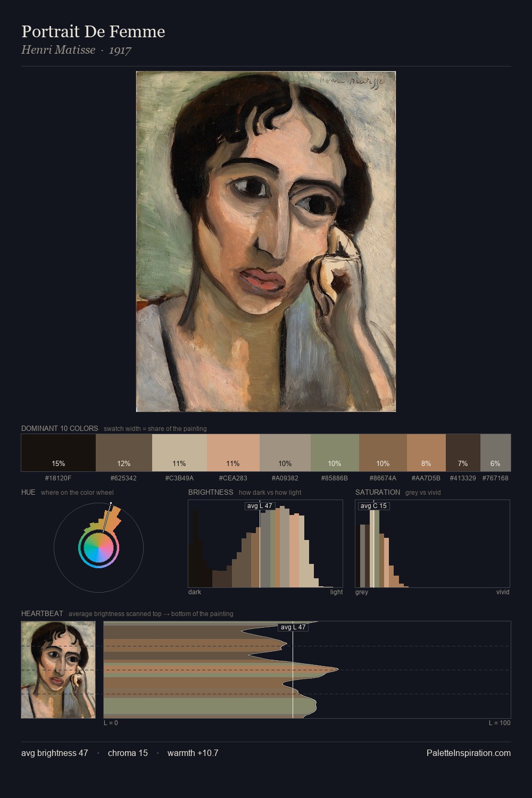The image size is (532, 798).
Task: Click the L = 100 axis label
Action: click(500, 722)
